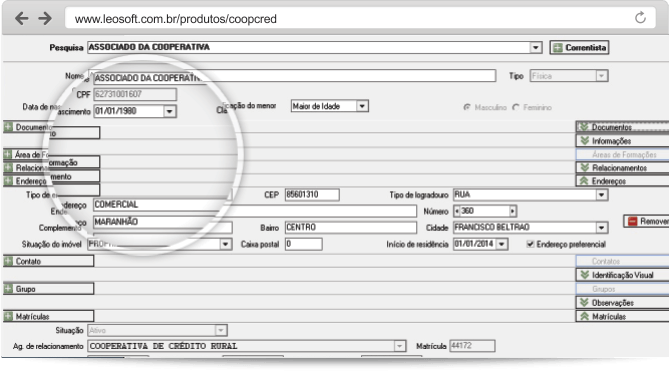
Task: Click the Grupo section button
Action: pos(49,289)
